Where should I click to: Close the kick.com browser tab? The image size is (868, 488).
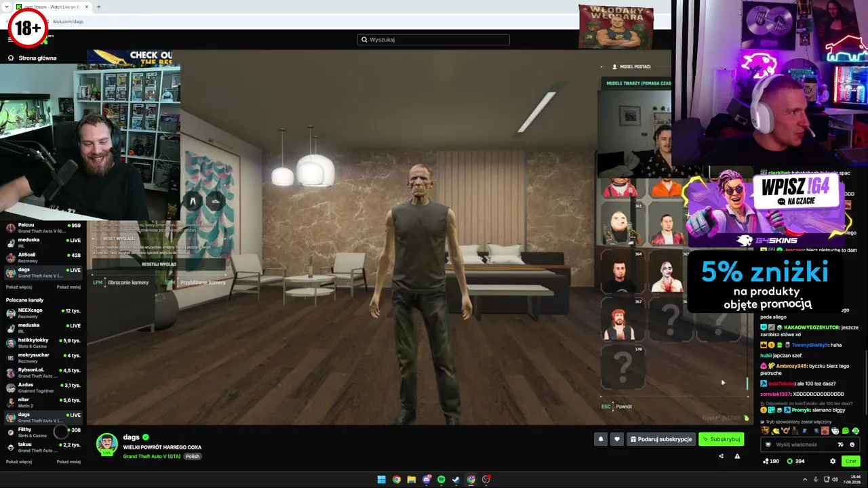(87, 7)
